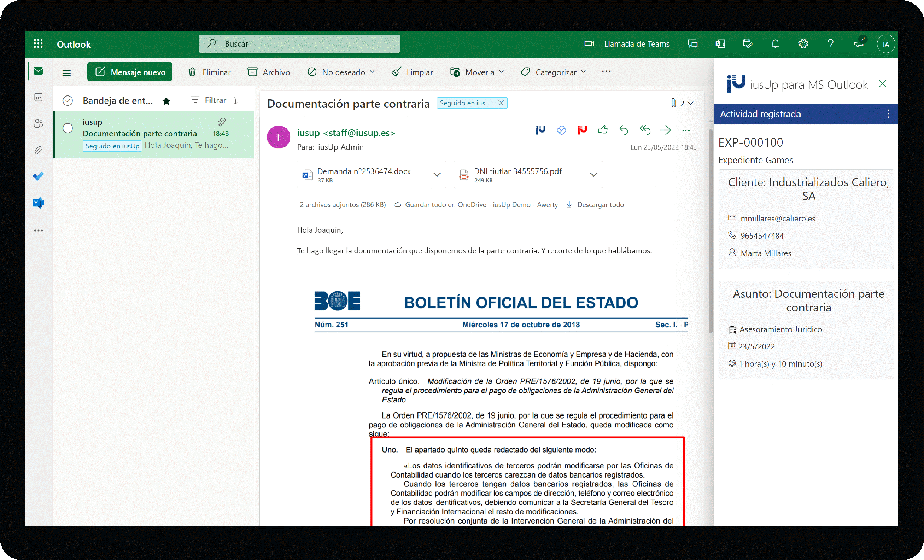Open toolbar overflow ellipsis
The image size is (924, 560).
click(606, 71)
